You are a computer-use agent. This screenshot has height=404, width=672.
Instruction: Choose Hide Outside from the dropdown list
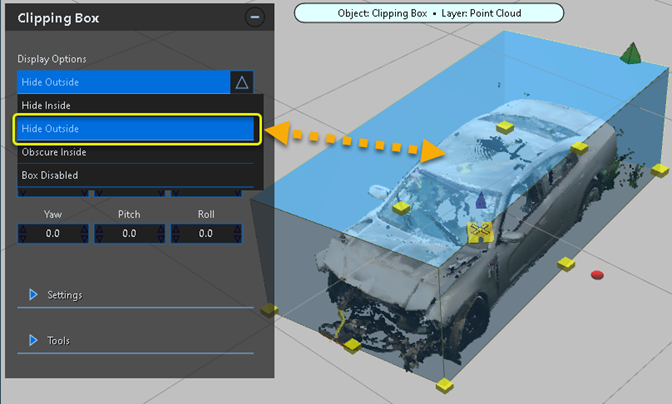pos(135,129)
